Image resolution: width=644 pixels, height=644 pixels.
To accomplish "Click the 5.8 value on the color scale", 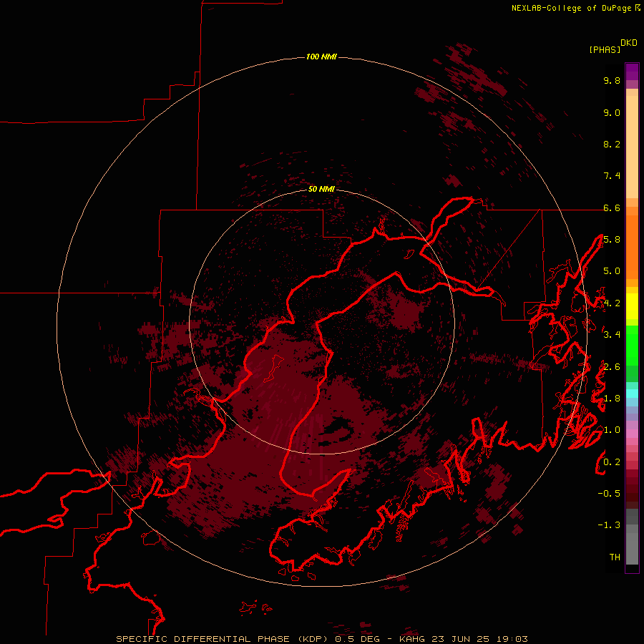I will [x=612, y=240].
